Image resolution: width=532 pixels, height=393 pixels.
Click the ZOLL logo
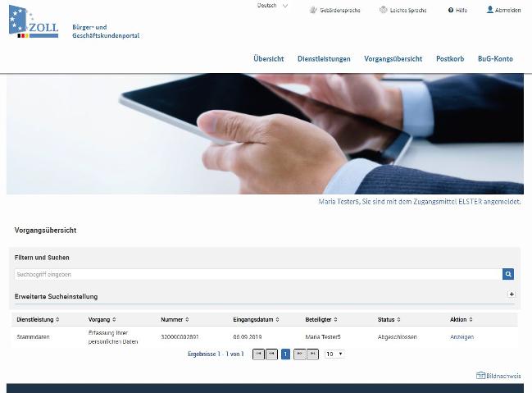(x=34, y=22)
